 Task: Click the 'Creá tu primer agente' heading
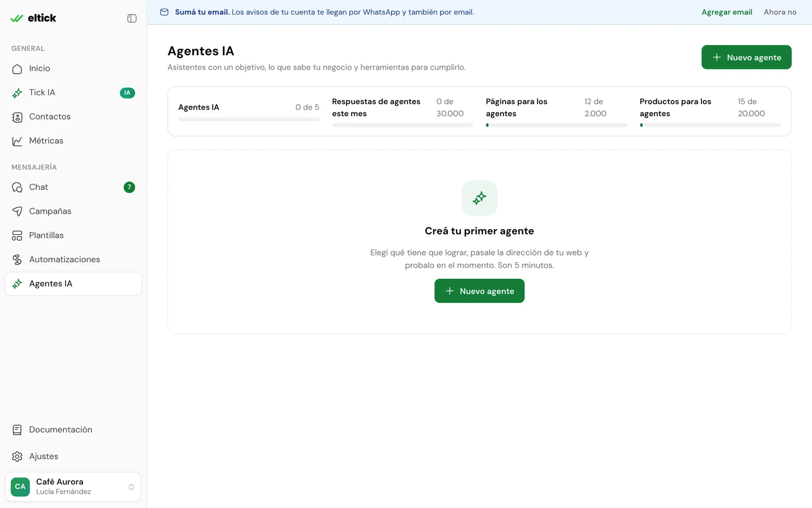coord(480,231)
